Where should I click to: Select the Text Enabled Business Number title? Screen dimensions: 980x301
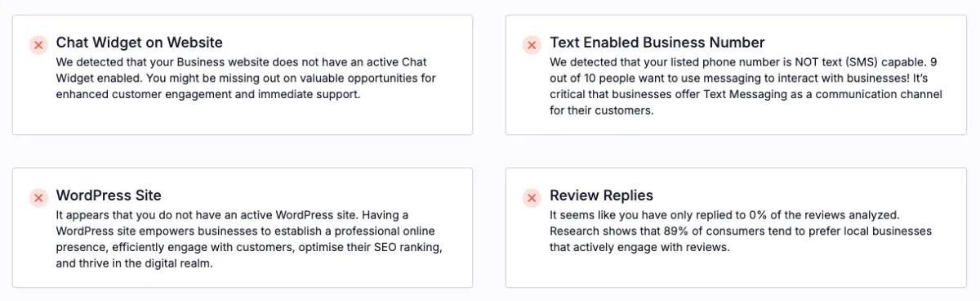click(x=657, y=43)
